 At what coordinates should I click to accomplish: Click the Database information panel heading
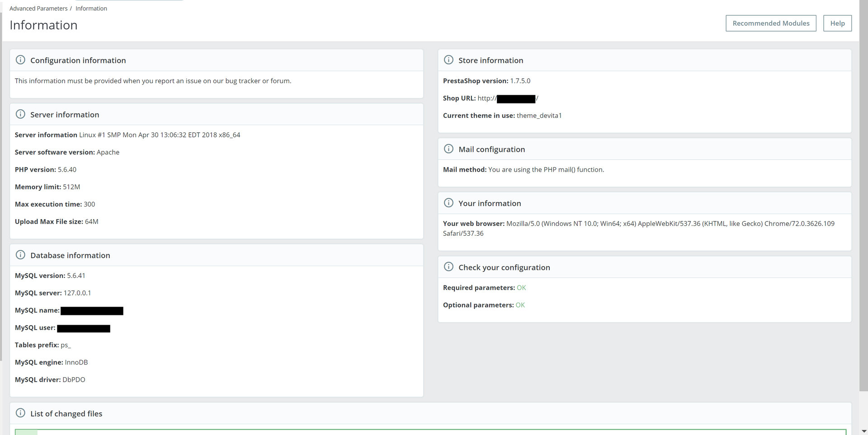(x=70, y=255)
